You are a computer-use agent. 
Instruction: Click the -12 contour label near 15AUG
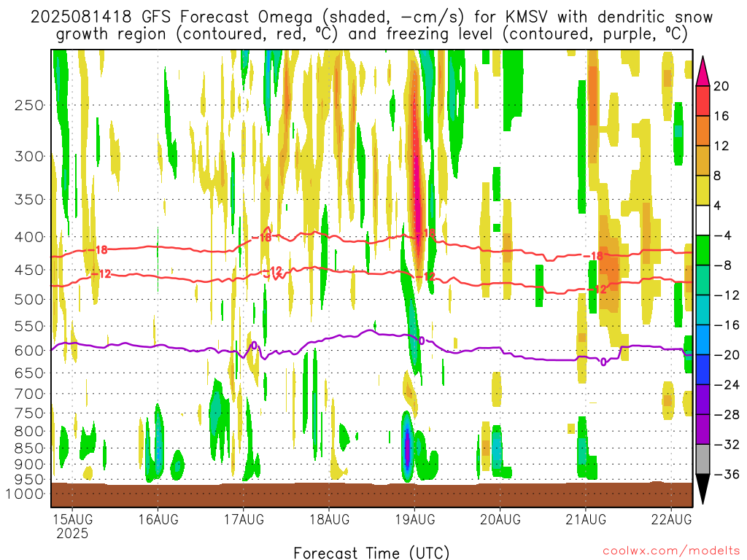coord(101,274)
